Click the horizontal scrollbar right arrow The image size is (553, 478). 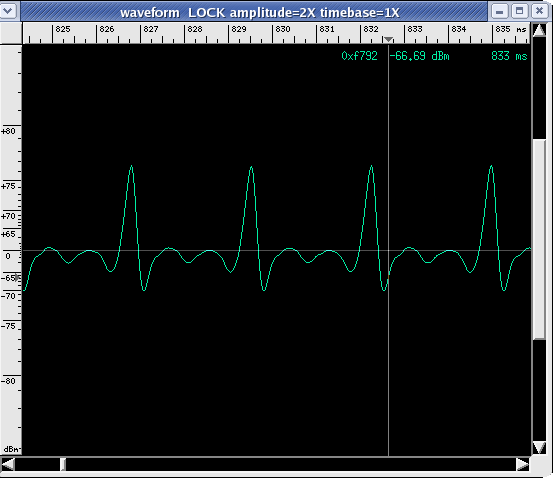tap(523, 464)
